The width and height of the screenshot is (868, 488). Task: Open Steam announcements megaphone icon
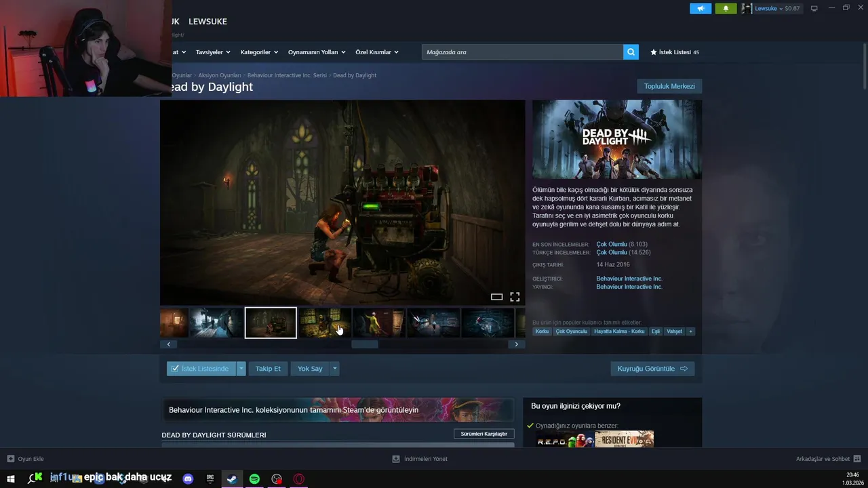(701, 8)
